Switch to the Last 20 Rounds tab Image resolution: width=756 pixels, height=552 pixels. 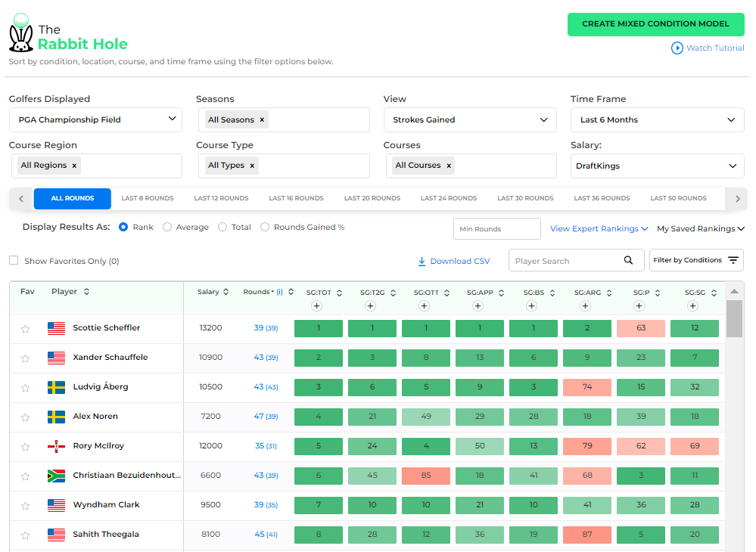click(372, 198)
